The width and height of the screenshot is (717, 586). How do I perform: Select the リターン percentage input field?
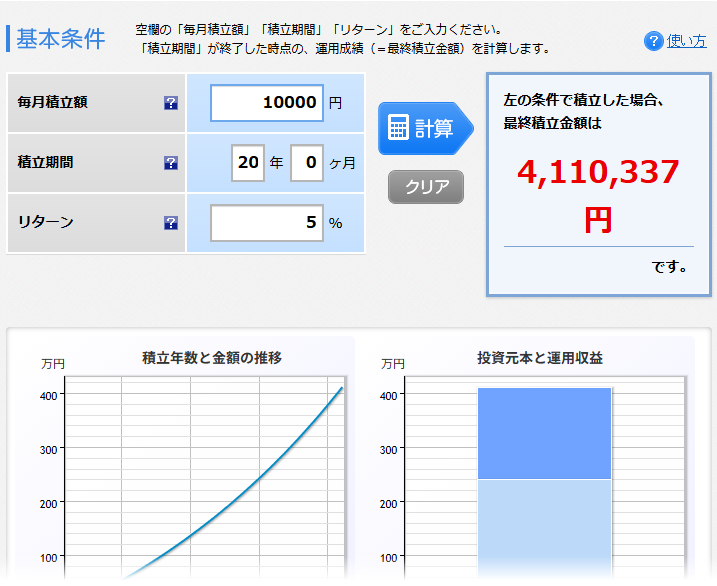click(x=266, y=222)
